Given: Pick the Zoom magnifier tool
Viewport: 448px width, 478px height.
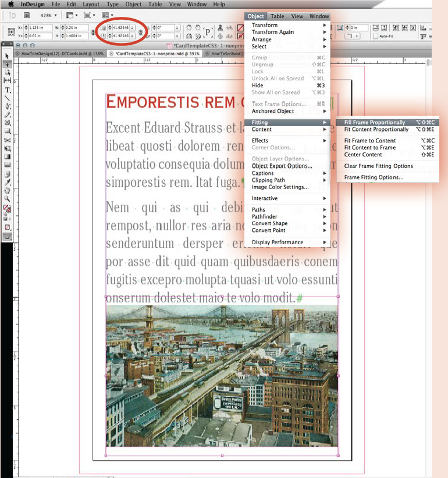Looking at the screenshot, I should click(8, 198).
